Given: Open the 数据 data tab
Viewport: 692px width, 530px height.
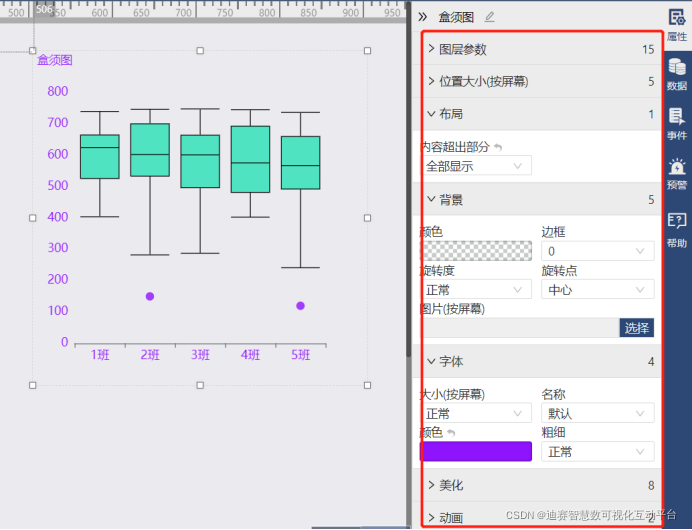Looking at the screenshot, I should point(677,75).
